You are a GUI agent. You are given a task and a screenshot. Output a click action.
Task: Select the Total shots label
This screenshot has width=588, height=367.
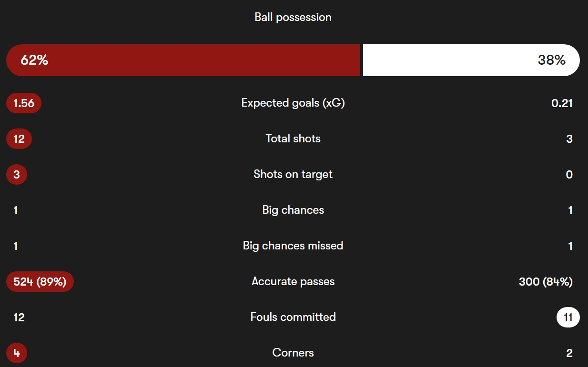(293, 139)
